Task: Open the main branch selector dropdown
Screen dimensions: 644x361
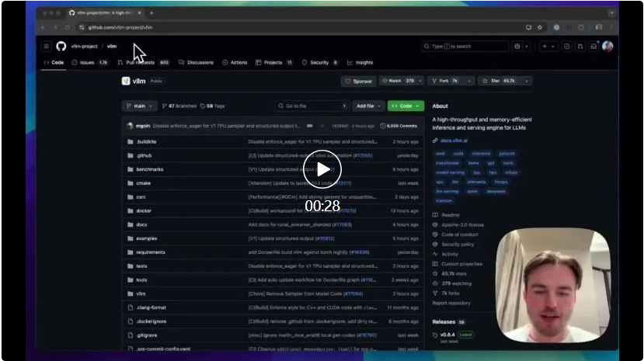Action: click(x=140, y=106)
